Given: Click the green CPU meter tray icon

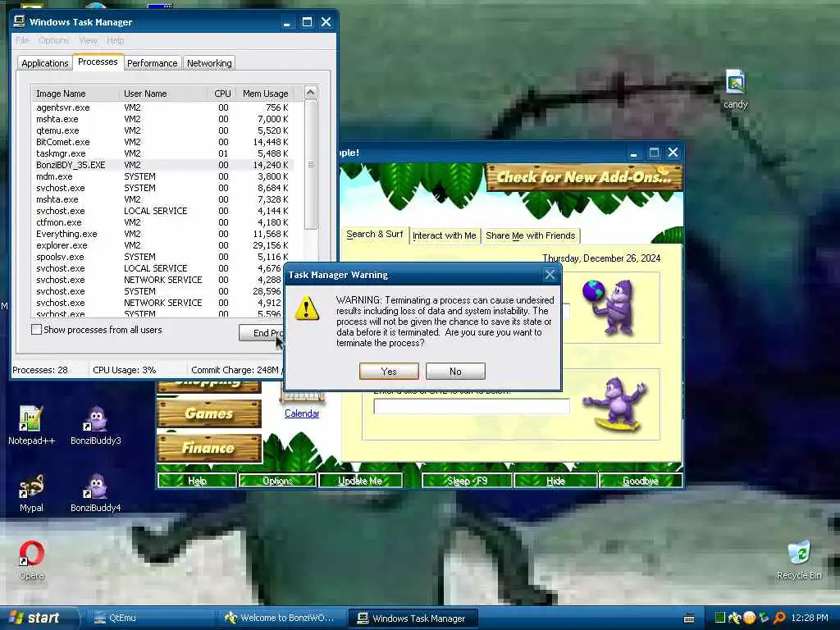Looking at the screenshot, I should tap(720, 618).
